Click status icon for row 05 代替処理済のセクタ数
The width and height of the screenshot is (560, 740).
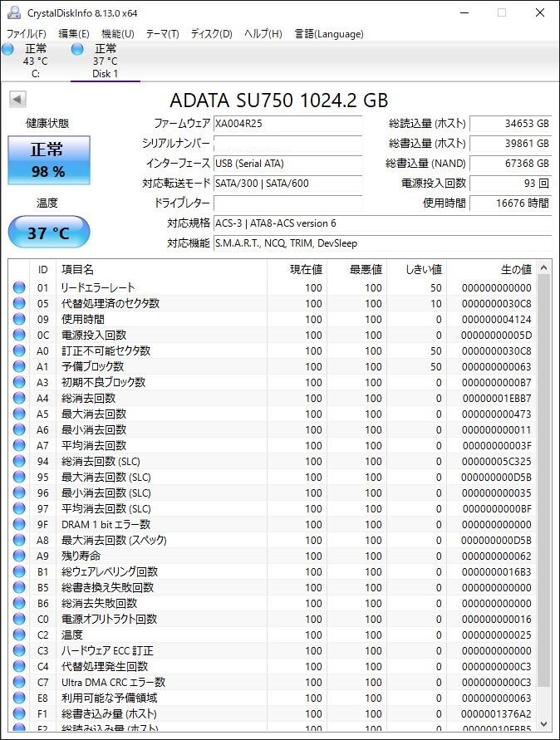tap(19, 303)
